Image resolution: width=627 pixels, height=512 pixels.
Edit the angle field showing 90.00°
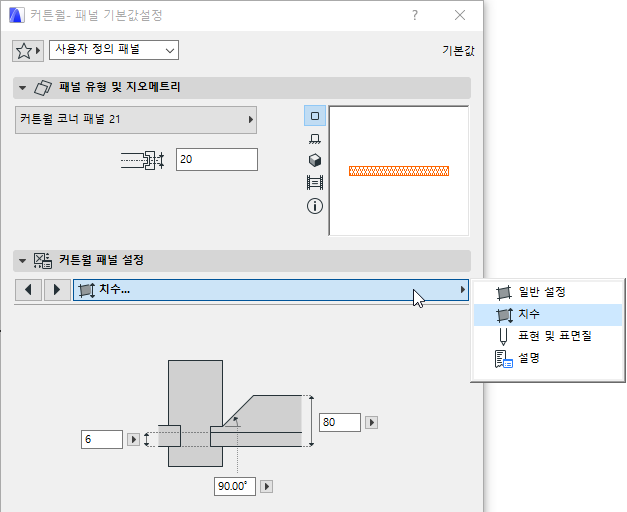click(234, 486)
